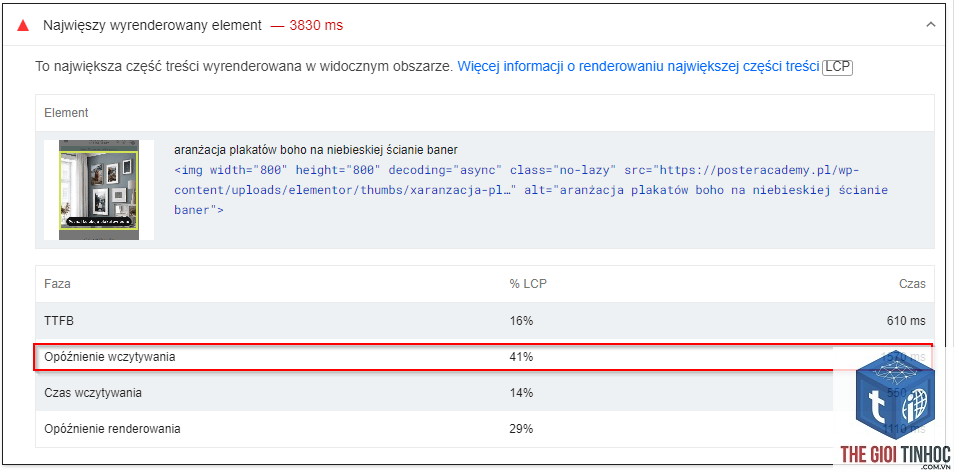Screen dimensions: 958x472
Task: Click the % LCP column header
Action: click(528, 284)
